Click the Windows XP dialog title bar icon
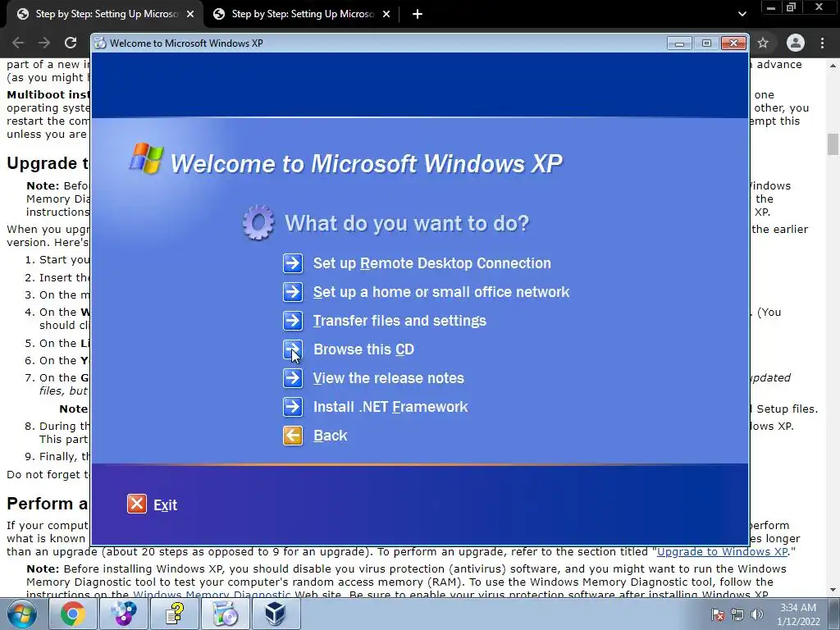The width and height of the screenshot is (840, 630). coord(100,43)
